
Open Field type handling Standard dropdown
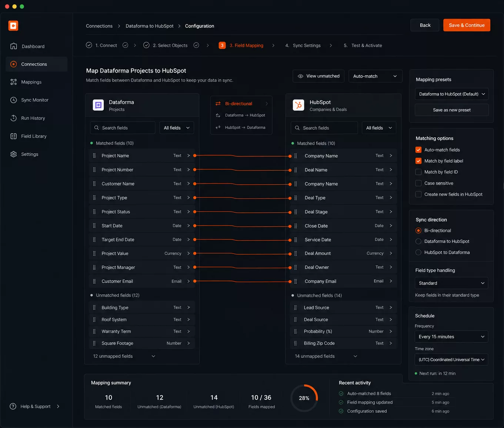(451, 283)
